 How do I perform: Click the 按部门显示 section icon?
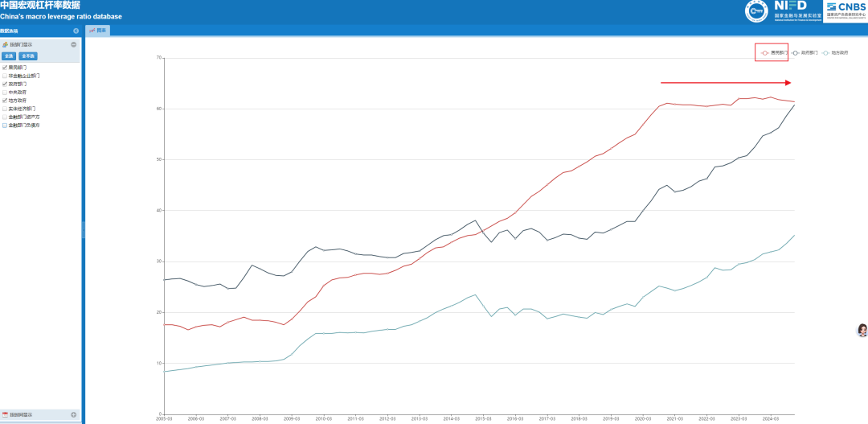click(x=5, y=44)
